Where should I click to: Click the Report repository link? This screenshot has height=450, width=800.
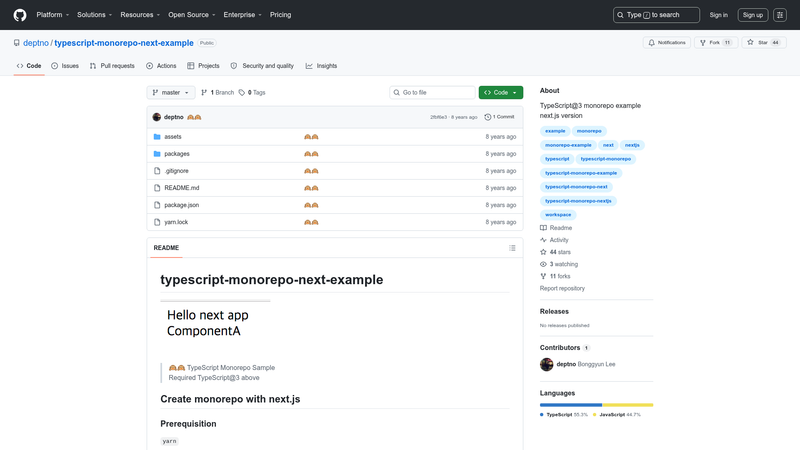(562, 288)
